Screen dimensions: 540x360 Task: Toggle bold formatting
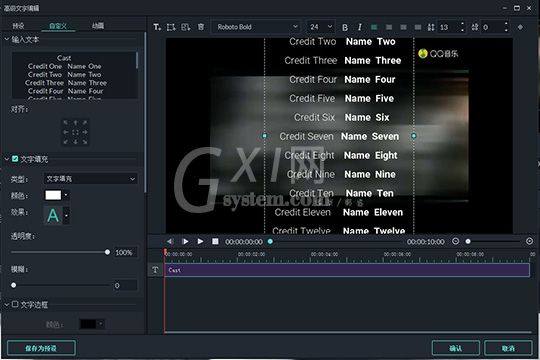coord(345,27)
